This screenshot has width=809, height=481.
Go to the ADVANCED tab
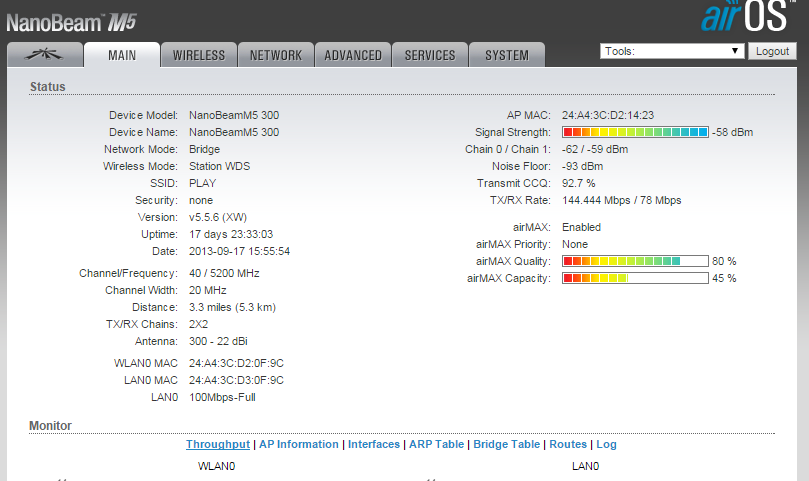(x=353, y=55)
